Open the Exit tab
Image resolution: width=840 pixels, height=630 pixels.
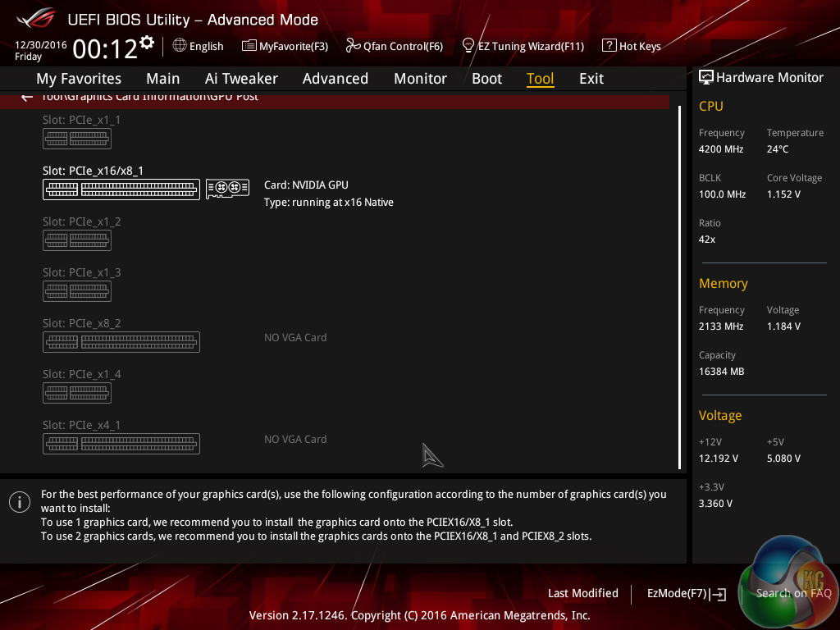click(x=591, y=79)
